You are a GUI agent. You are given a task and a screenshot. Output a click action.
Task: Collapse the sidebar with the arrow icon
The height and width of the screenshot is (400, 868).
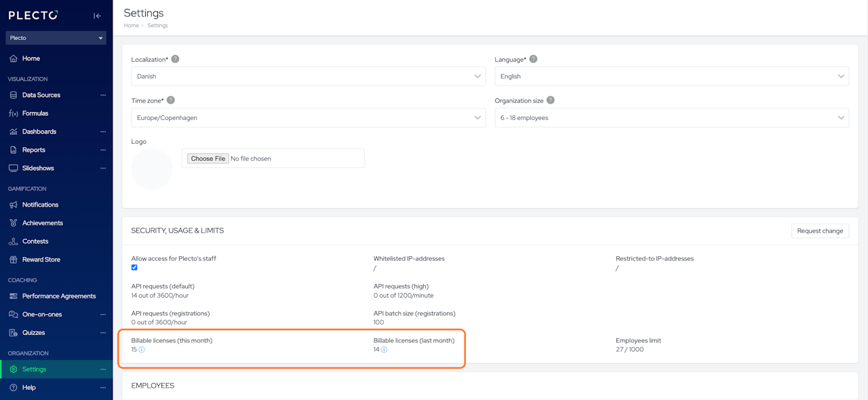(97, 16)
